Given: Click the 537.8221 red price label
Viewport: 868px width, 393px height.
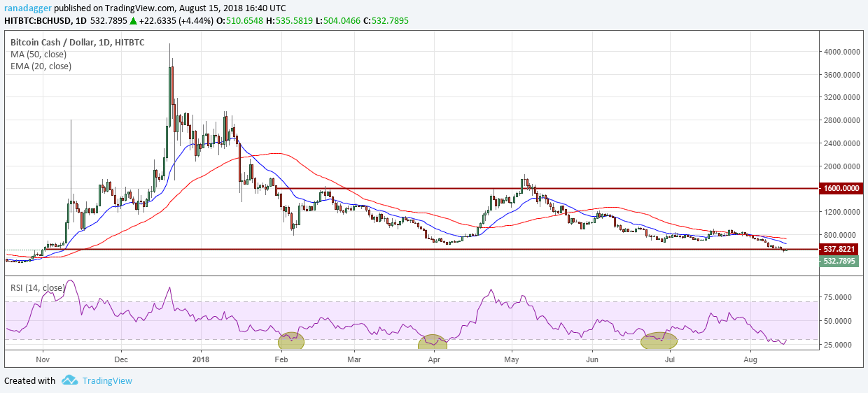Looking at the screenshot, I should [x=839, y=249].
